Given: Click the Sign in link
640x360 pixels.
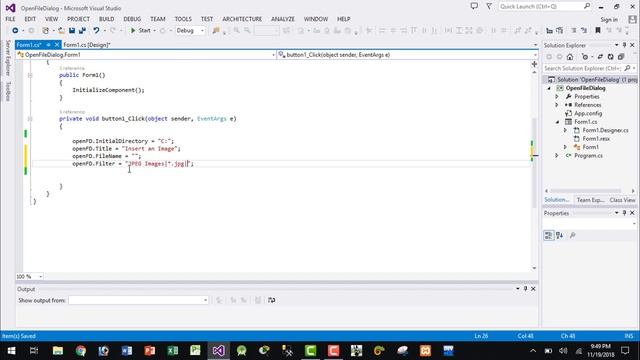Looking at the screenshot, I should click(x=609, y=20).
